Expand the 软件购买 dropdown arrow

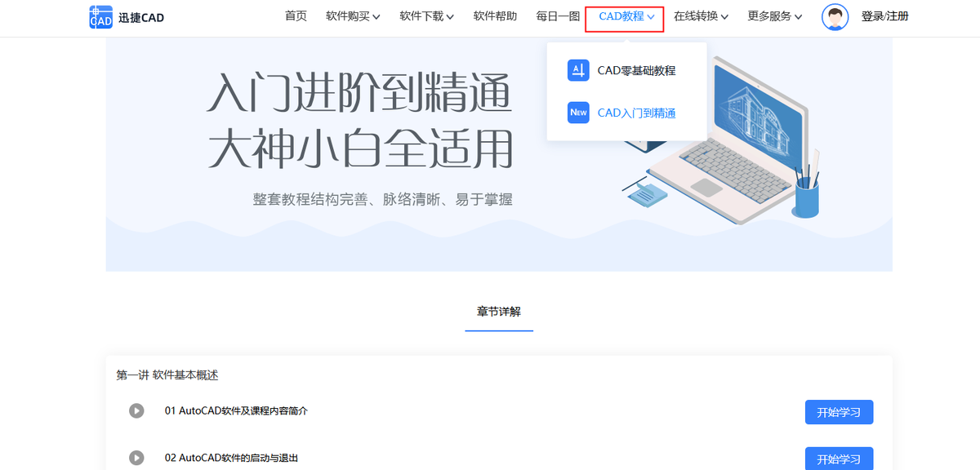[376, 17]
